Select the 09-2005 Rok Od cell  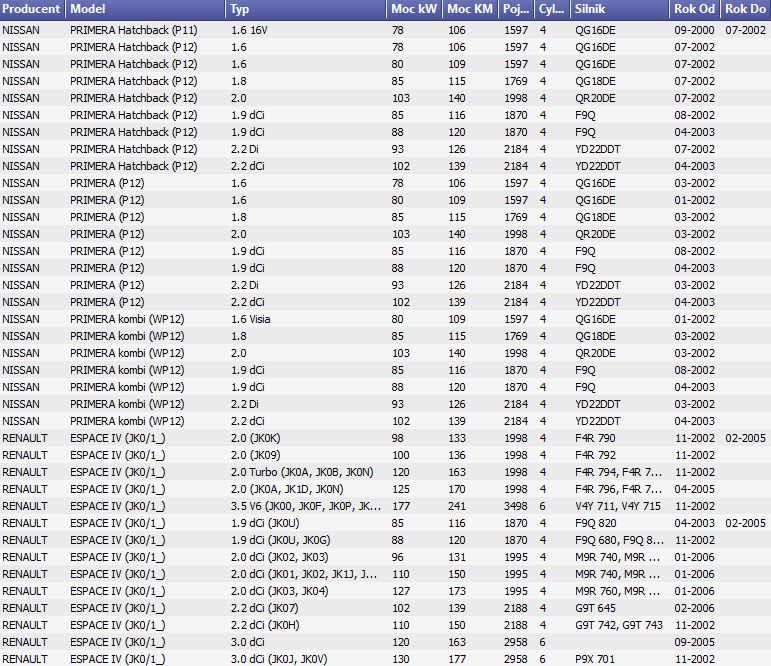click(x=694, y=642)
